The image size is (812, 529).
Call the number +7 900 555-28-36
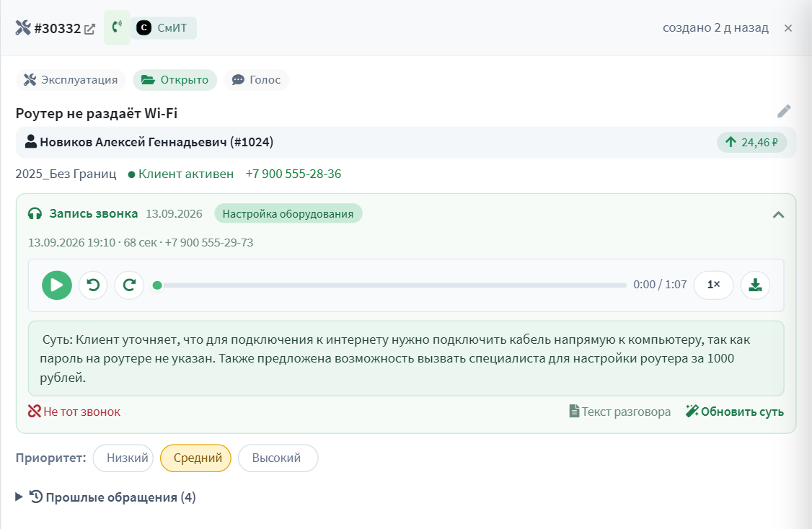point(293,174)
